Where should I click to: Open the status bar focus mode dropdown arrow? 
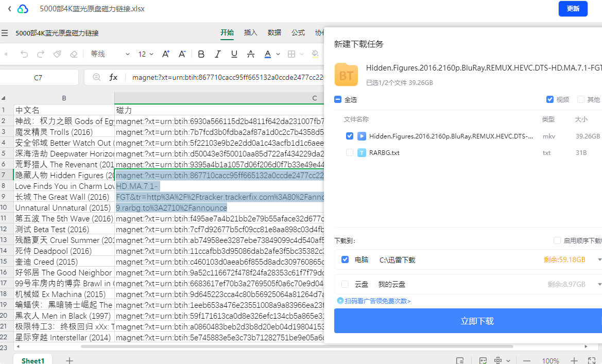[x=508, y=361]
